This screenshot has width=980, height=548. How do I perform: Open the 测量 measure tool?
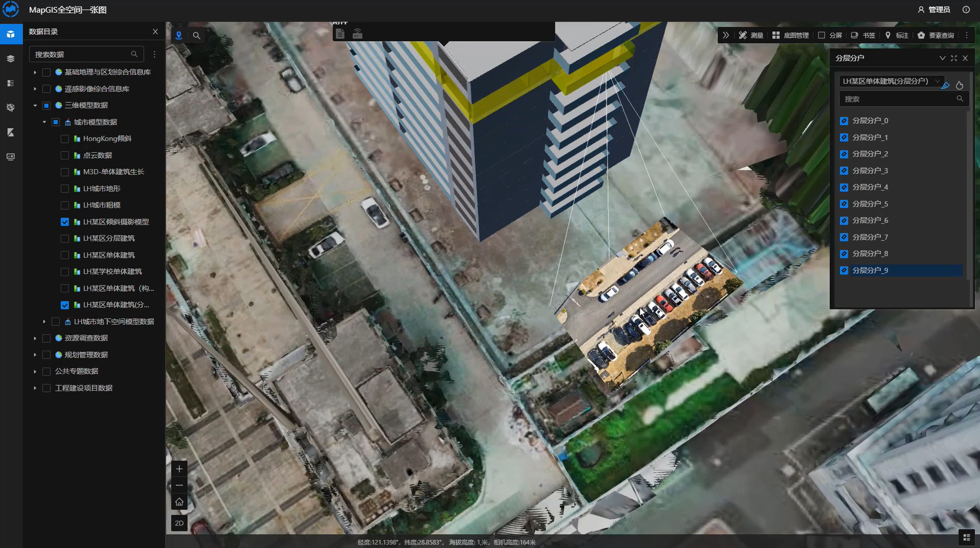click(750, 35)
